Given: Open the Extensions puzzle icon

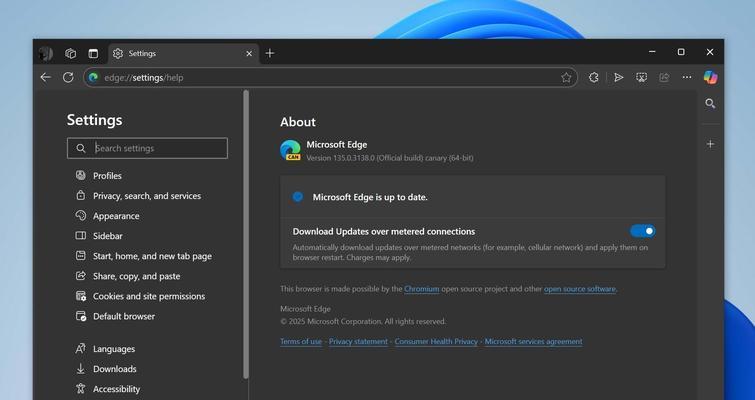Looking at the screenshot, I should click(x=594, y=77).
